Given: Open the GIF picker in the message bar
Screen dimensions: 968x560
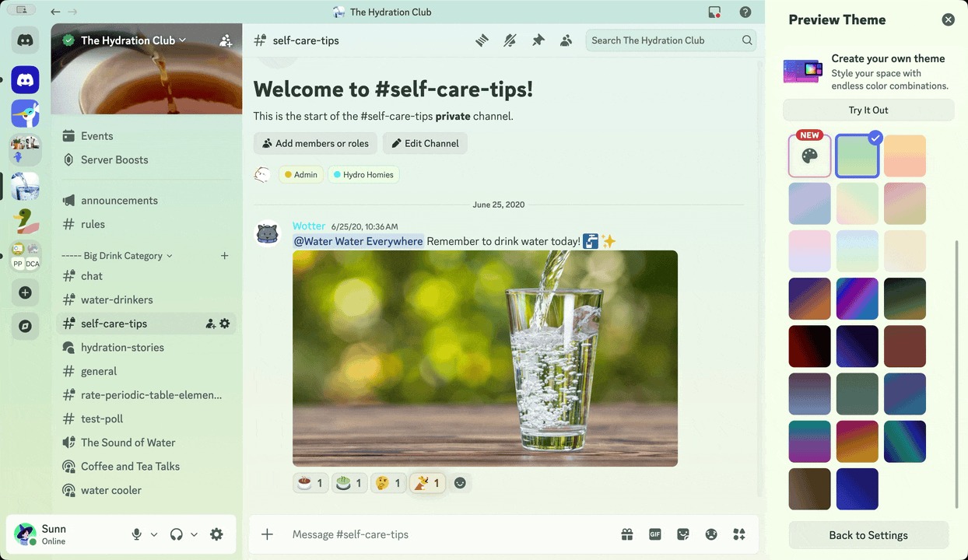Looking at the screenshot, I should [655, 534].
